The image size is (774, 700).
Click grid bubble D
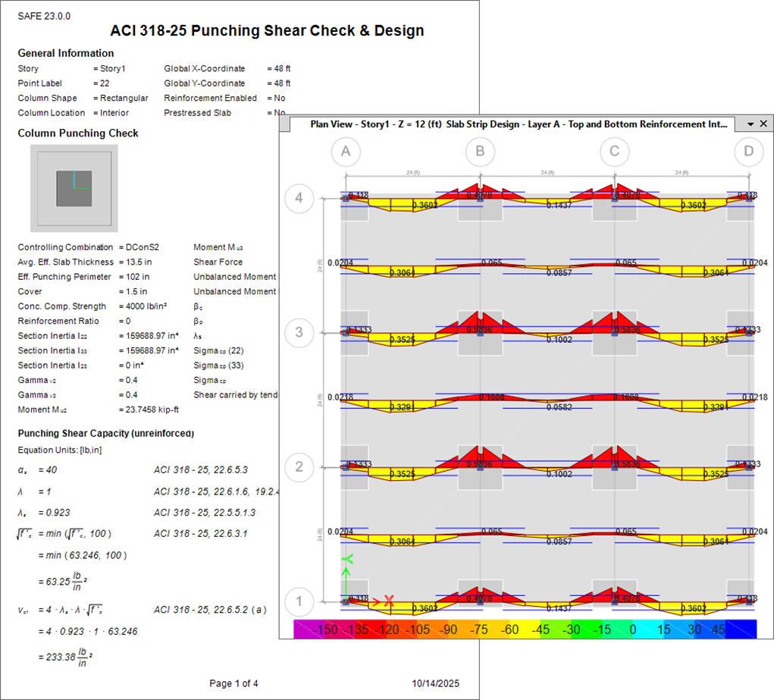pyautogui.click(x=748, y=152)
